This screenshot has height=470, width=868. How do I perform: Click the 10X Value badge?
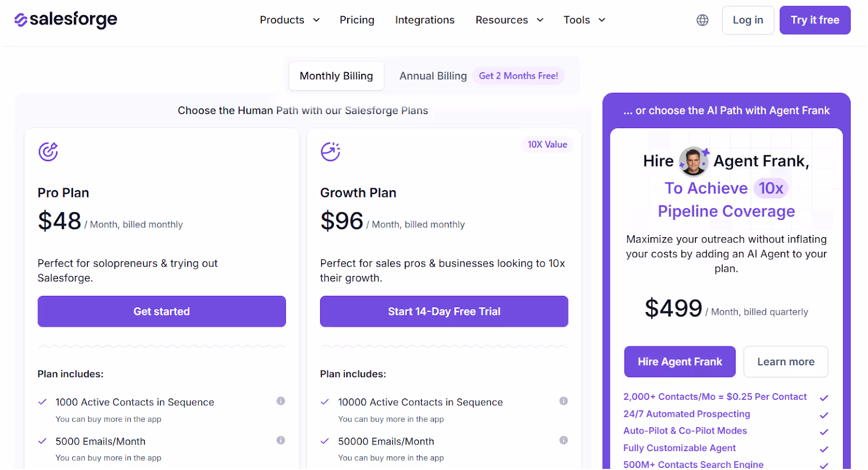pos(547,144)
